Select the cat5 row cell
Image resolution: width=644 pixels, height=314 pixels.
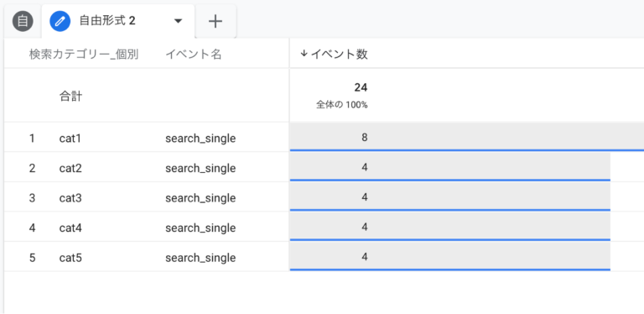point(70,258)
